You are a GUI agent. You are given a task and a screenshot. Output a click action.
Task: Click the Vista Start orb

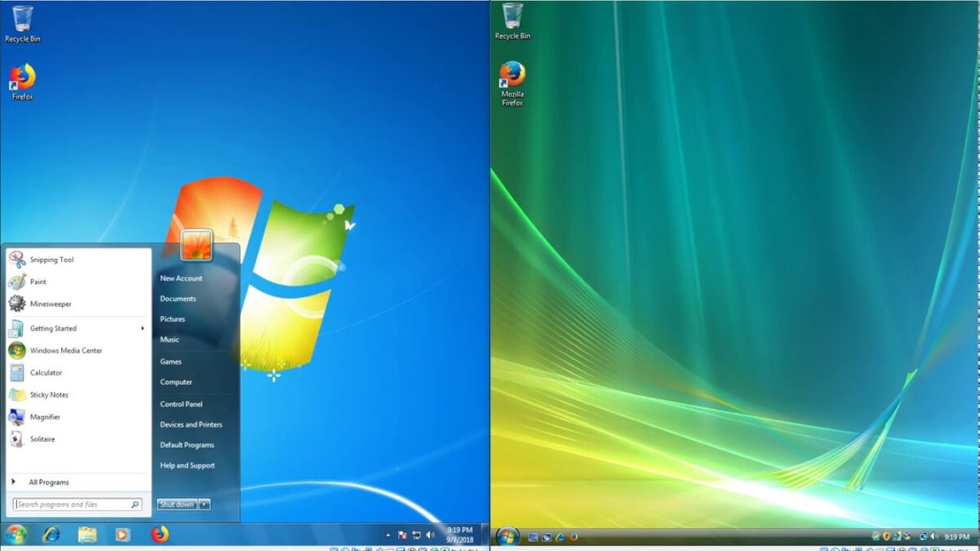[508, 536]
